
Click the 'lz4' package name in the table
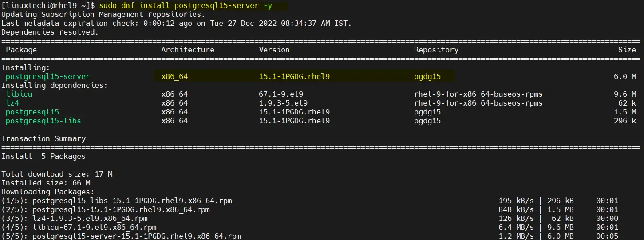click(x=12, y=103)
